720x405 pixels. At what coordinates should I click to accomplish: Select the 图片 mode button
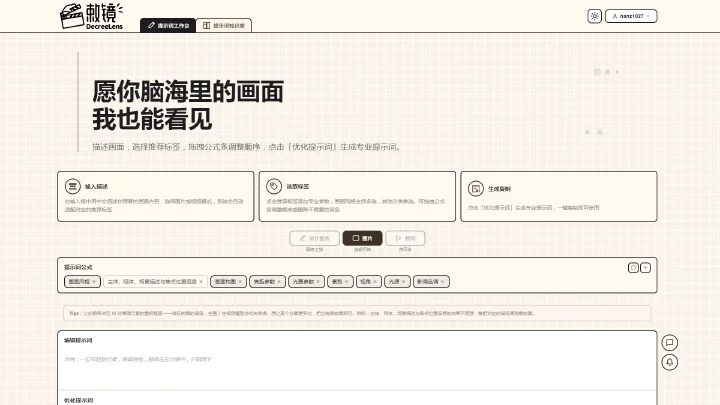(362, 238)
